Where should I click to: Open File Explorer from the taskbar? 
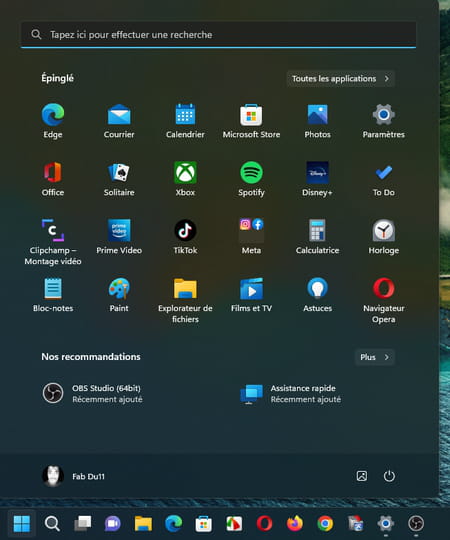tap(143, 524)
